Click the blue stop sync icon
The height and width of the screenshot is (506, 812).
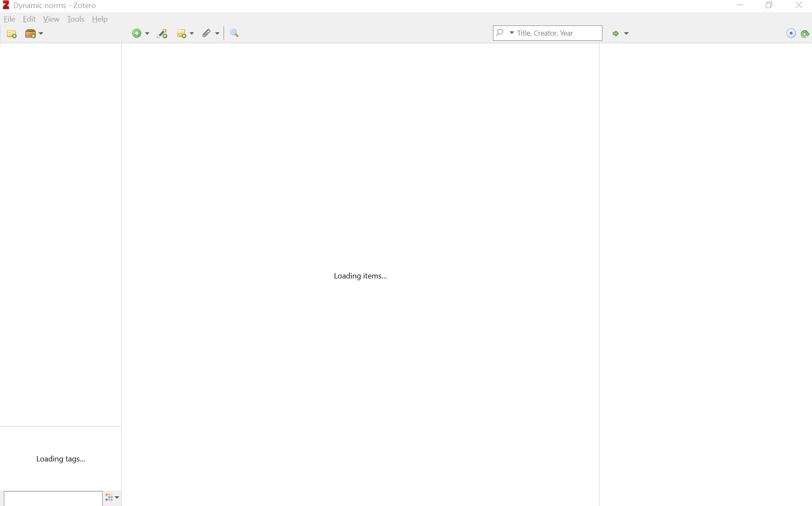click(791, 33)
